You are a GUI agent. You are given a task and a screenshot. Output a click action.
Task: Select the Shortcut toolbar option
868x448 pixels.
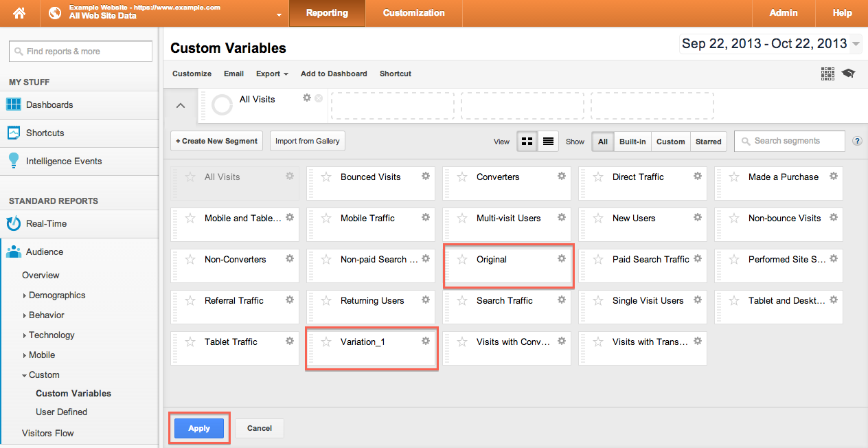[x=396, y=74]
